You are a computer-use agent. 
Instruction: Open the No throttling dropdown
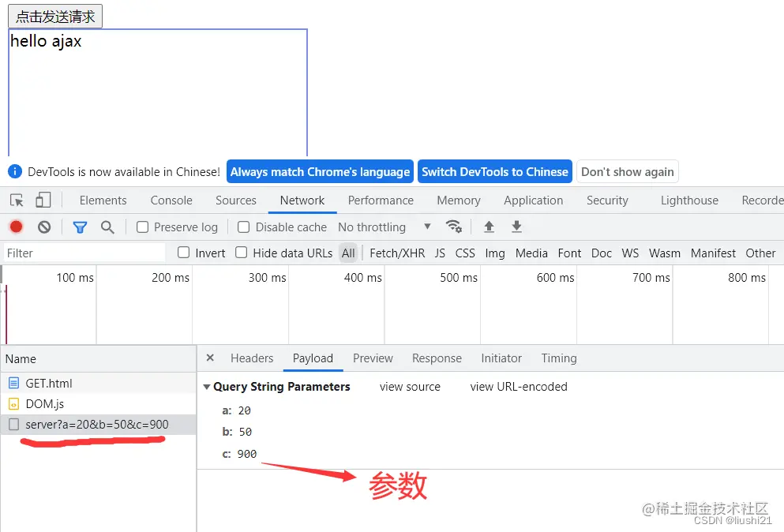coord(384,227)
